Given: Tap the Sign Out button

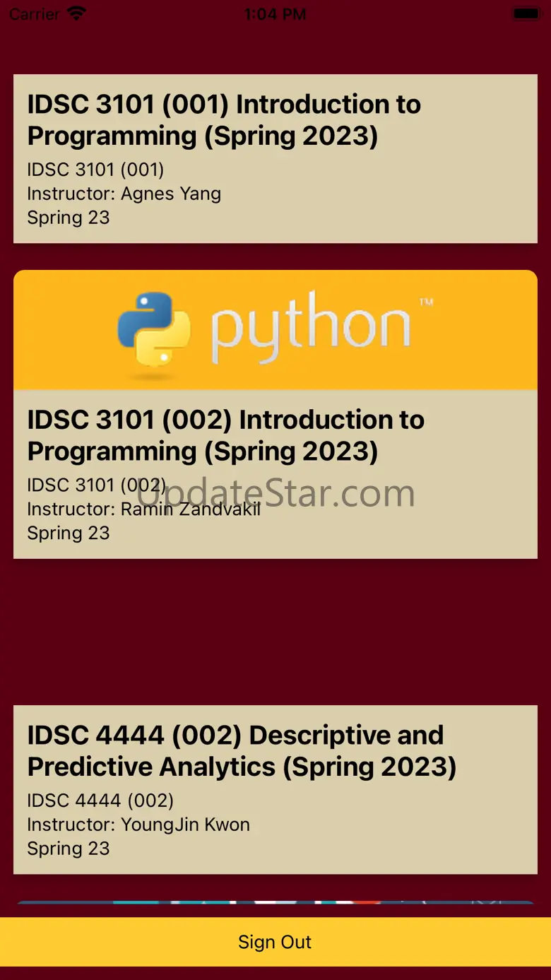Looking at the screenshot, I should (x=275, y=942).
